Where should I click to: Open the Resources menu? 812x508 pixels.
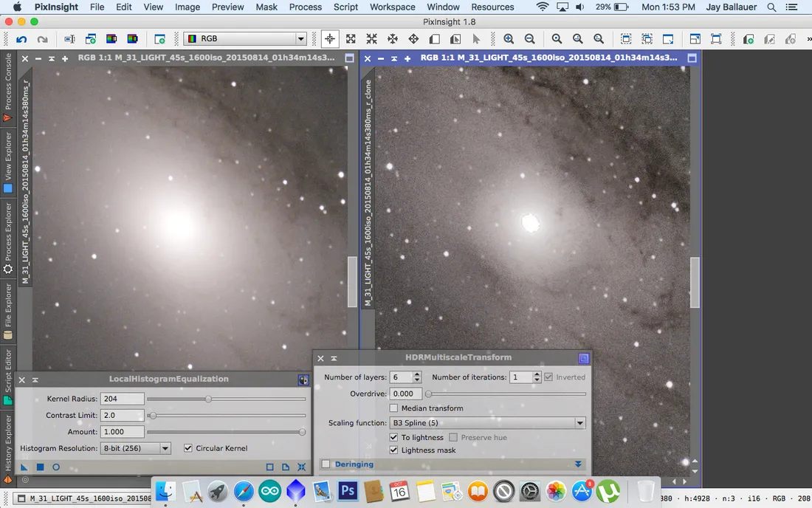tap(492, 7)
